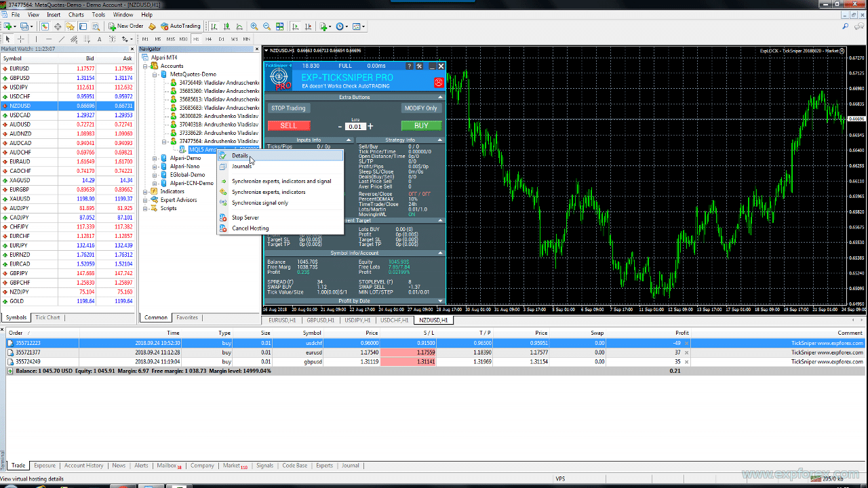Increase lots with the plus button
868x488 pixels.
(370, 126)
